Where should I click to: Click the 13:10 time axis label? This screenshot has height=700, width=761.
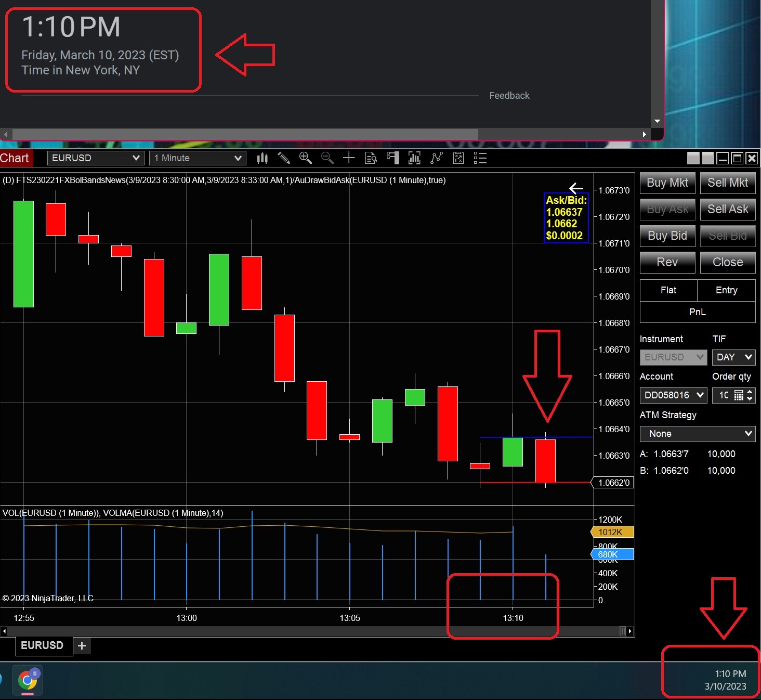[513, 618]
